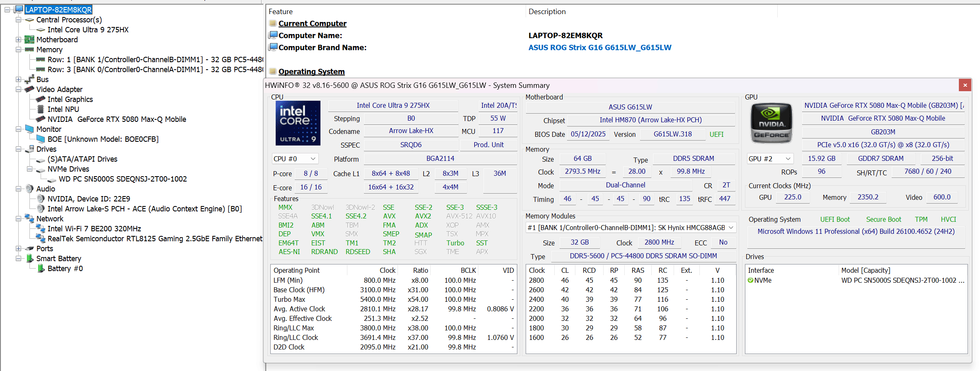980x371 pixels.
Task: Click the NVIDIA GeForce logo image
Action: [771, 123]
